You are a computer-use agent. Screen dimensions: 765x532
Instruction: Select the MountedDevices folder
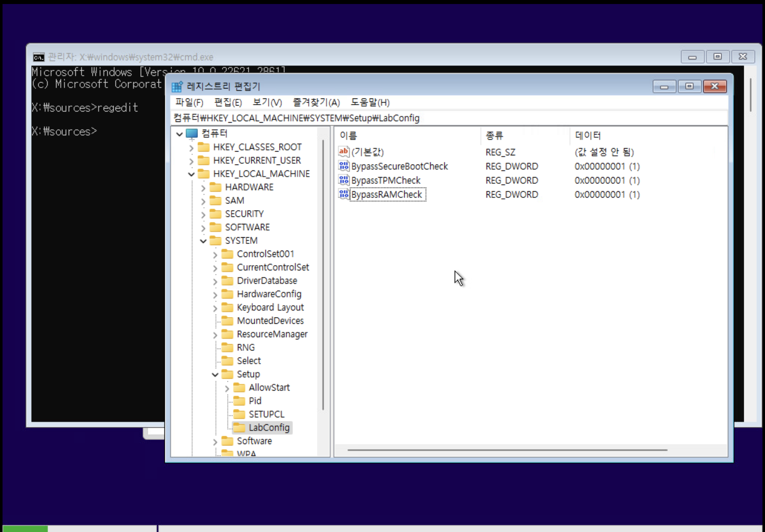click(x=270, y=321)
